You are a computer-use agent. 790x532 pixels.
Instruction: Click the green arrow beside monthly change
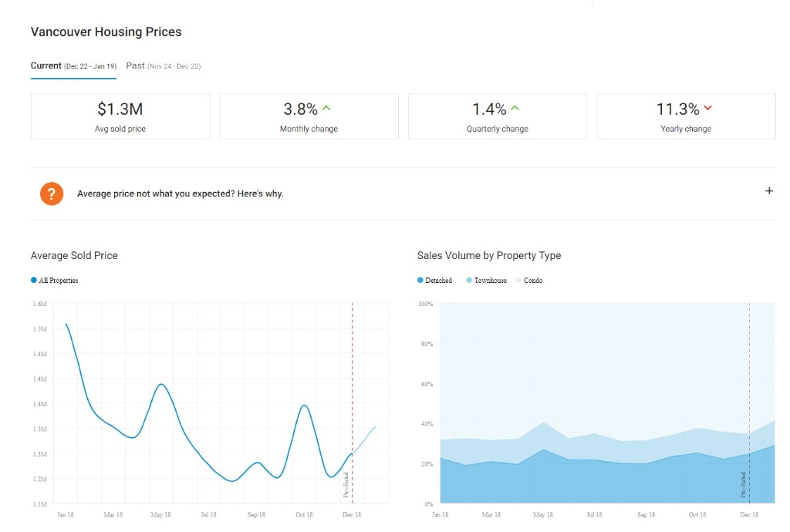tap(326, 109)
